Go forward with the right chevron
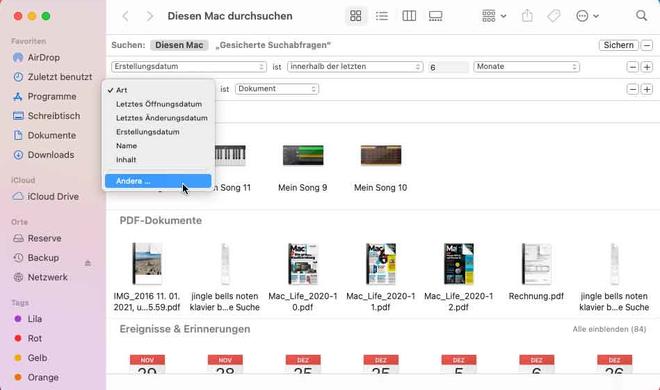 tap(150, 16)
